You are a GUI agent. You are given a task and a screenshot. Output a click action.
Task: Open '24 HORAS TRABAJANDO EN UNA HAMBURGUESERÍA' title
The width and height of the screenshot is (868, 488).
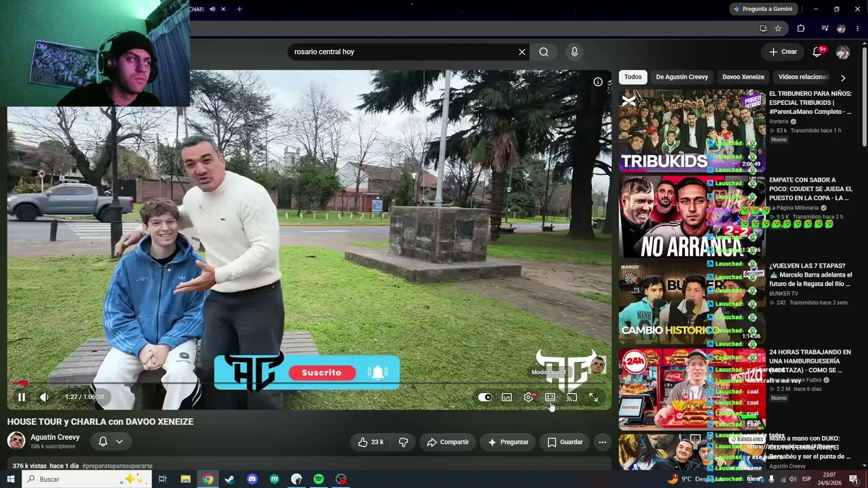pos(810,361)
